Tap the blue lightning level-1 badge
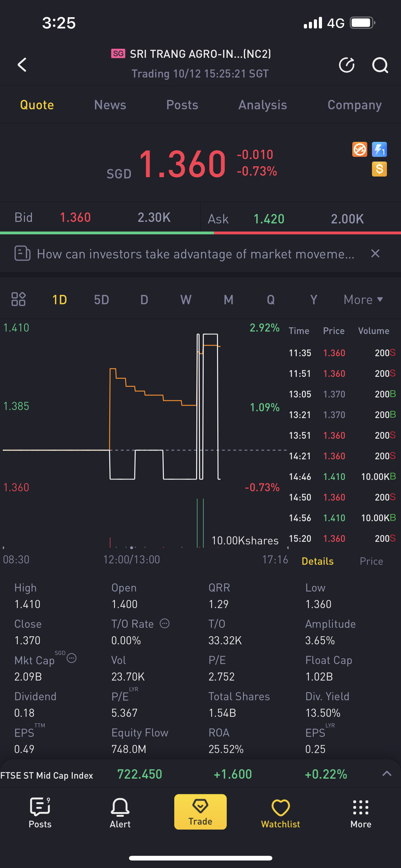This screenshot has height=868, width=401. [x=379, y=149]
